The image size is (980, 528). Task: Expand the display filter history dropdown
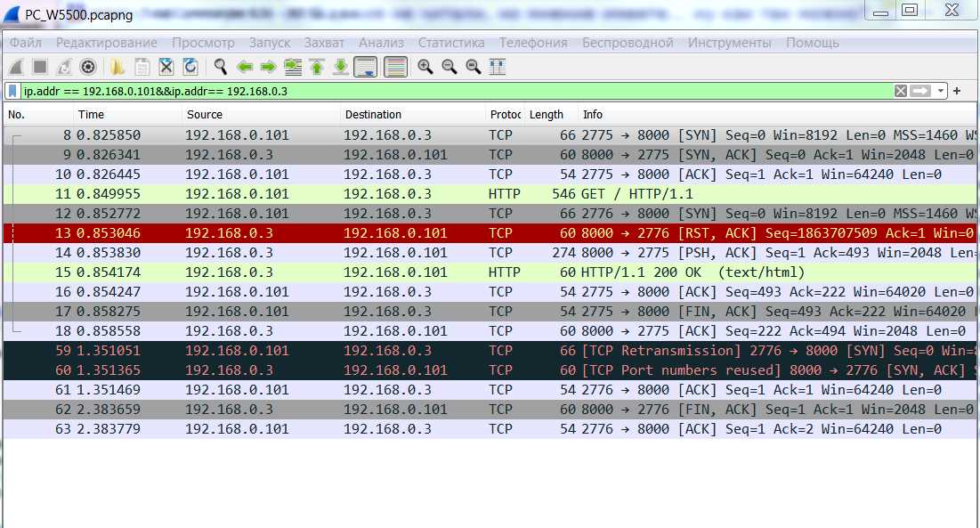940,91
